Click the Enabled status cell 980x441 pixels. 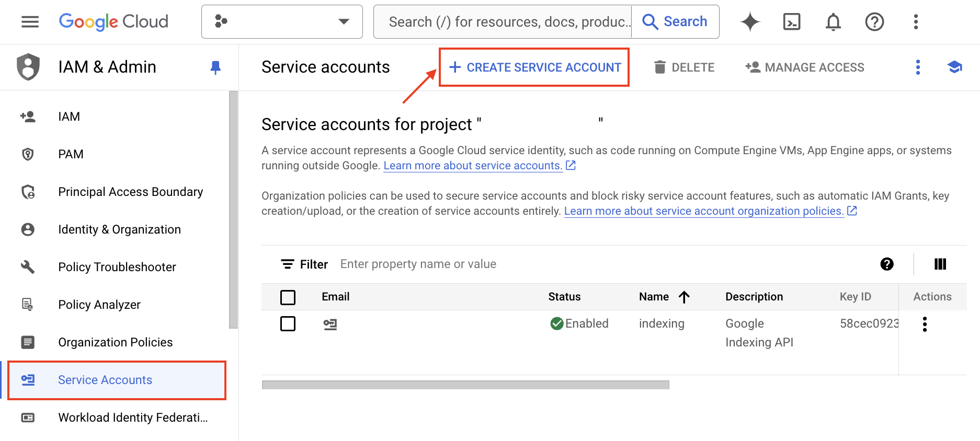[579, 324]
